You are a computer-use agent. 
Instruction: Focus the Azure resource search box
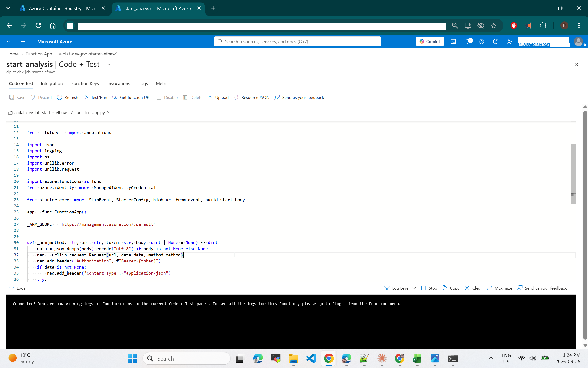[297, 42]
